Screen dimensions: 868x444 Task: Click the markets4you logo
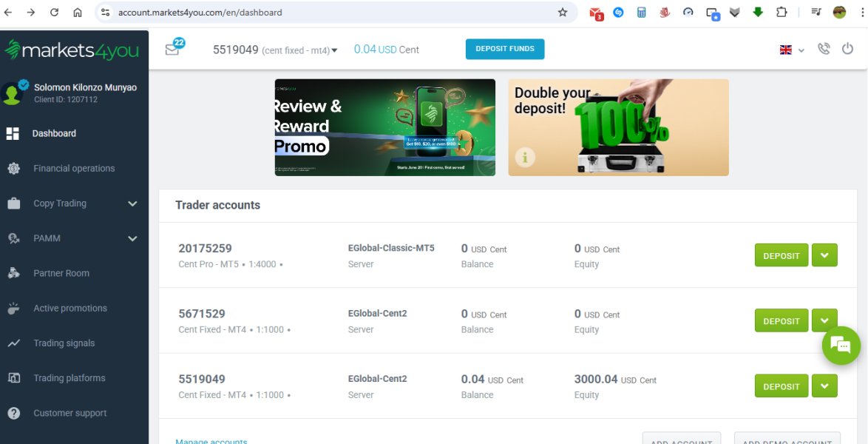(x=72, y=50)
